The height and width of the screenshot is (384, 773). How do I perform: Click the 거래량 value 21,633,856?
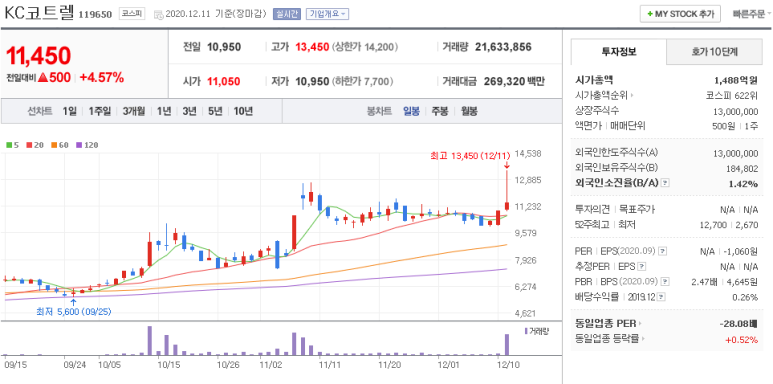[503, 47]
